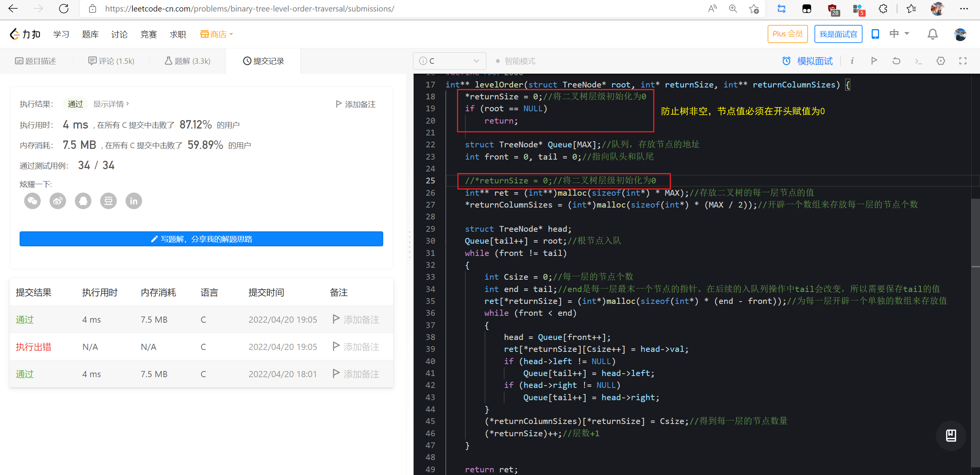
Task: Share result to LinkedIn icon
Action: click(134, 201)
